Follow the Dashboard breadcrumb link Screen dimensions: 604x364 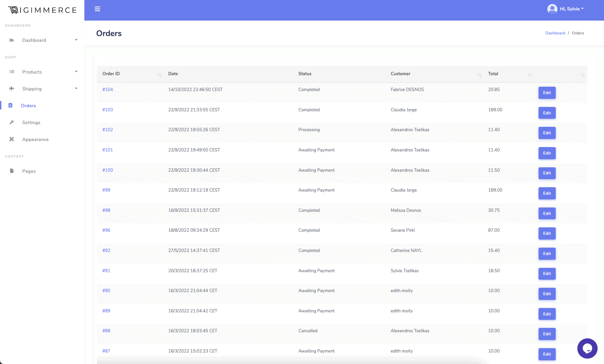(x=555, y=33)
